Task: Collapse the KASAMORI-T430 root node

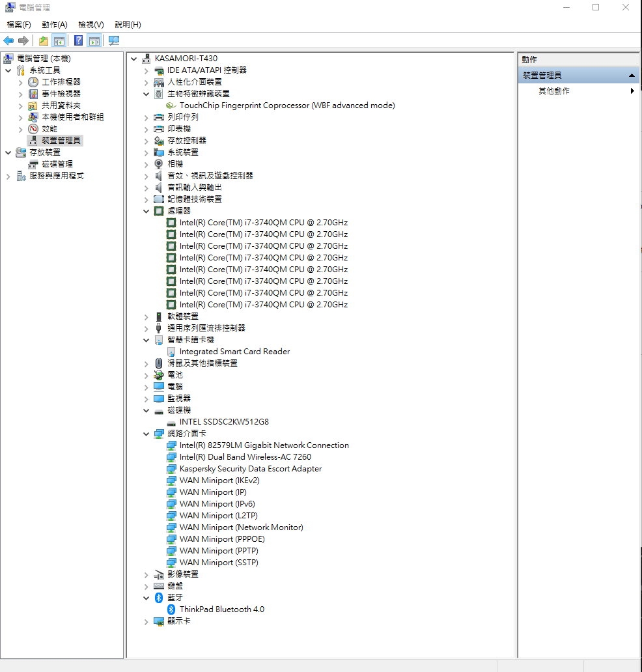Action: [133, 59]
